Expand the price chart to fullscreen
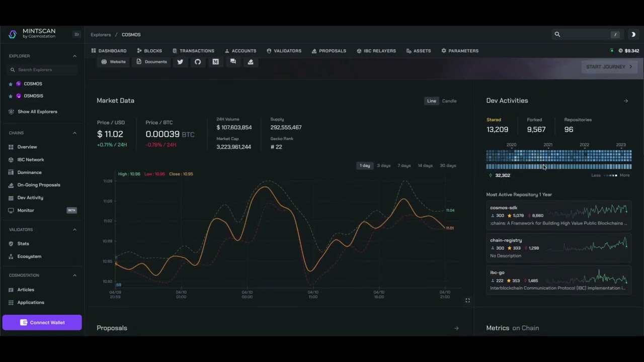This screenshot has width=644, height=362. [x=467, y=301]
